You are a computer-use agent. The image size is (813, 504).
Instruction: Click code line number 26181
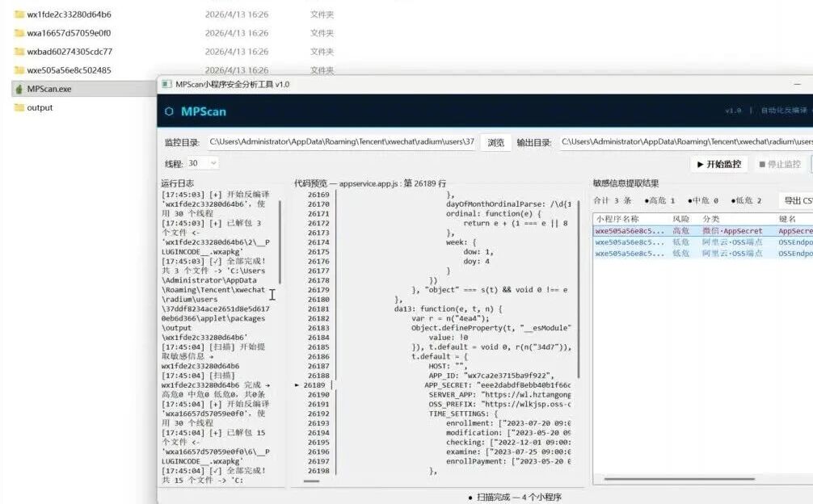click(318, 309)
